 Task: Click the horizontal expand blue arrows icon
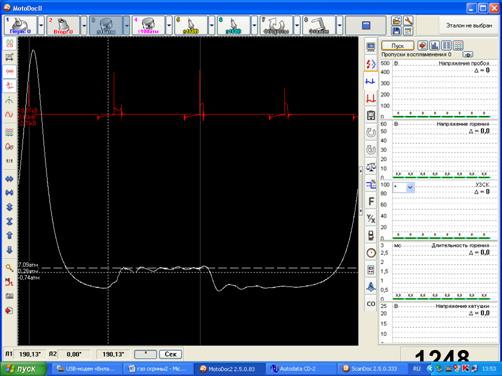tap(9, 179)
